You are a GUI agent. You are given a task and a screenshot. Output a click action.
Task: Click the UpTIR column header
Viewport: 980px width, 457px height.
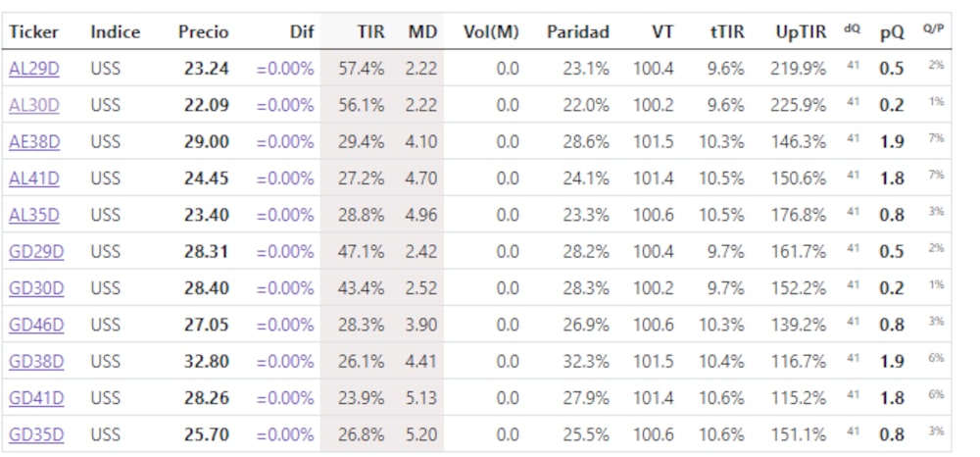click(x=800, y=32)
